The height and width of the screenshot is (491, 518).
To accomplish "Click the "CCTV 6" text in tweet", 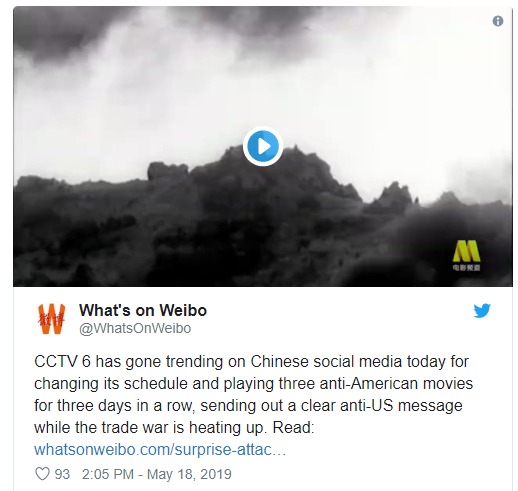I will click(62, 361).
